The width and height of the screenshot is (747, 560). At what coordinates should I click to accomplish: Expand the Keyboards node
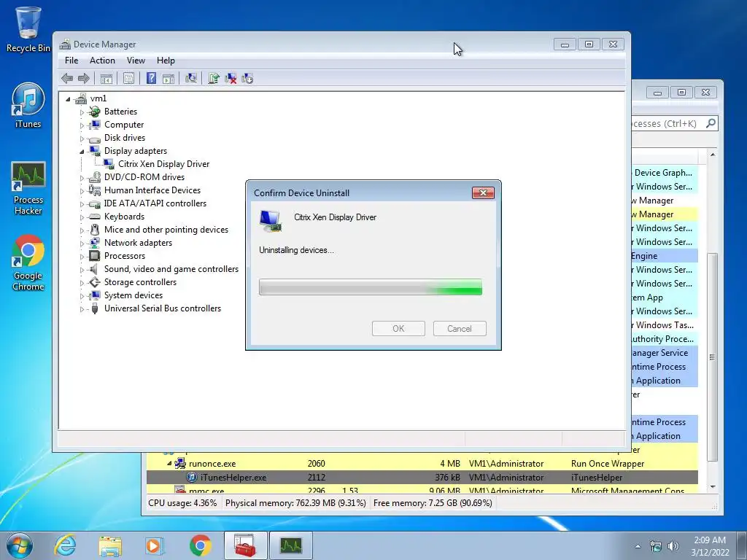82,217
